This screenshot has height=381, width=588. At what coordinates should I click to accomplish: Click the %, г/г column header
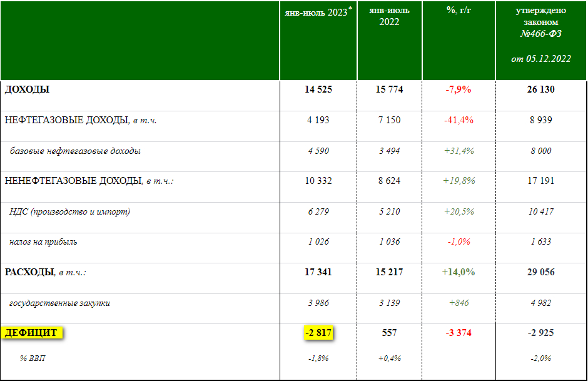(x=459, y=10)
